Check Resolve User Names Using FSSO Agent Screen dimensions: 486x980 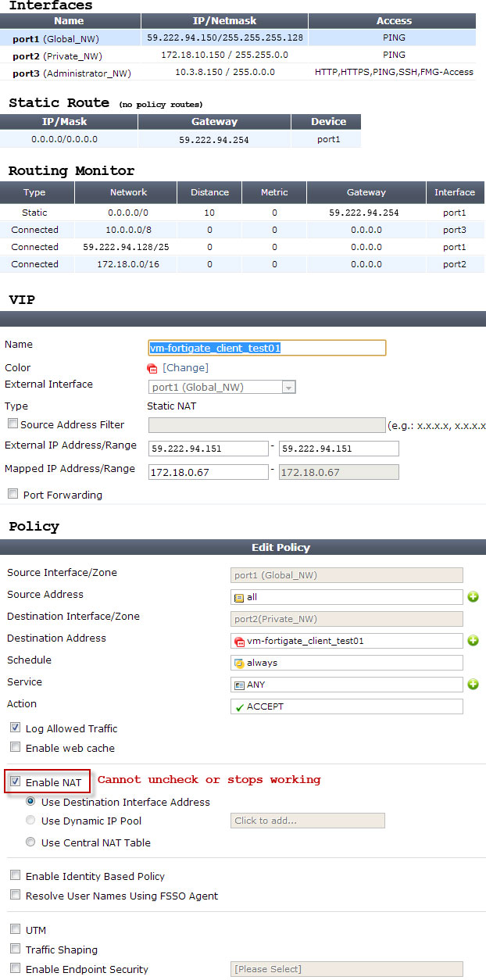pyautogui.click(x=15, y=896)
